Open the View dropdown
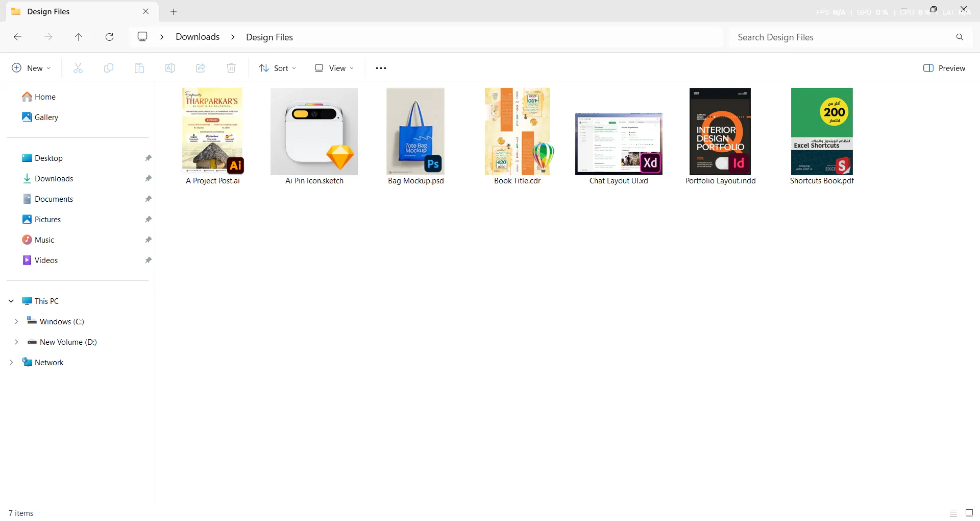The height and width of the screenshot is (521, 980). pos(334,68)
